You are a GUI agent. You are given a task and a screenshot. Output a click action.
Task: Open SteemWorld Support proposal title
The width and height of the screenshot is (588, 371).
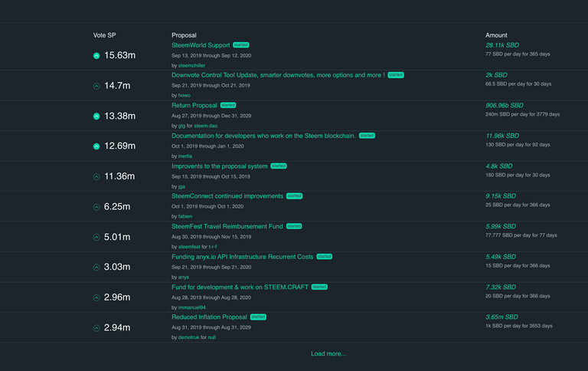coord(201,45)
